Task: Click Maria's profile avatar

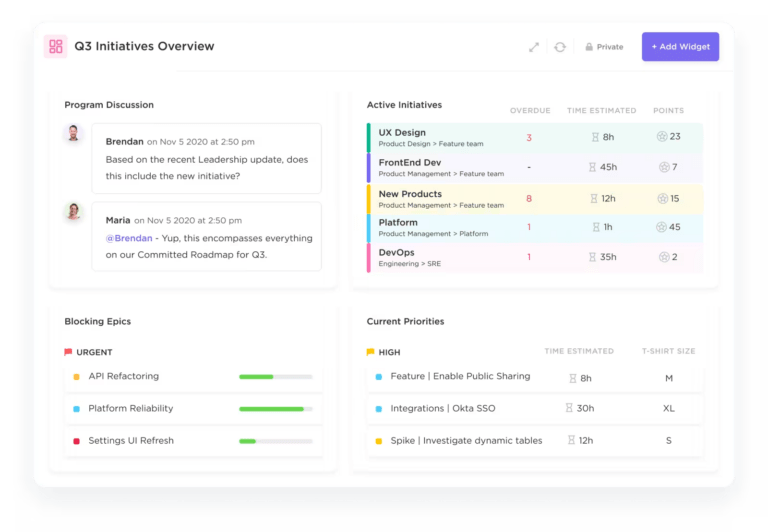Action: [x=73, y=212]
